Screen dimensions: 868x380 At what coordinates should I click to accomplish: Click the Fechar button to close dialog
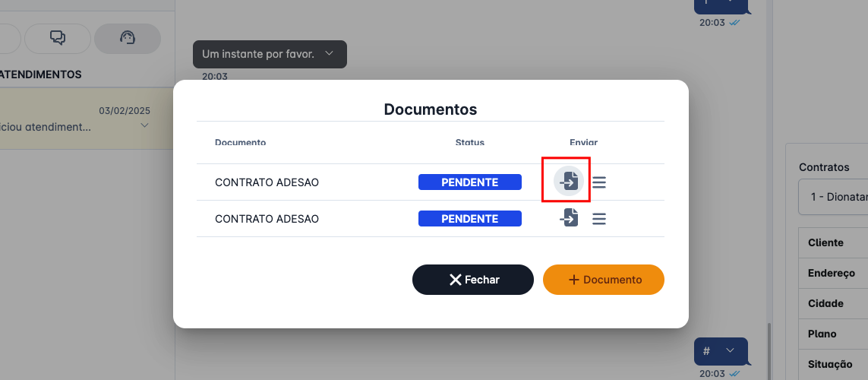pyautogui.click(x=472, y=280)
